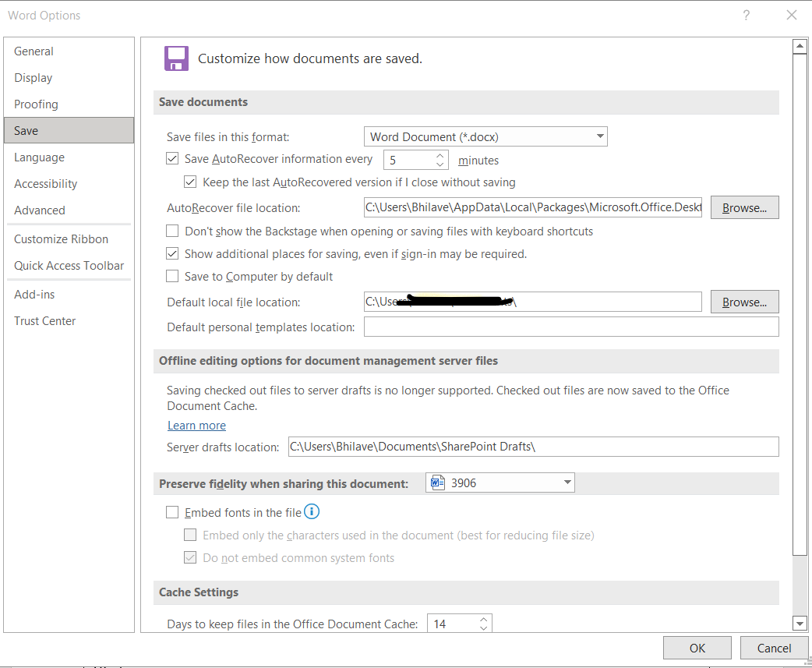
Task: Click scrollbar up arrow
Action: pyautogui.click(x=799, y=47)
